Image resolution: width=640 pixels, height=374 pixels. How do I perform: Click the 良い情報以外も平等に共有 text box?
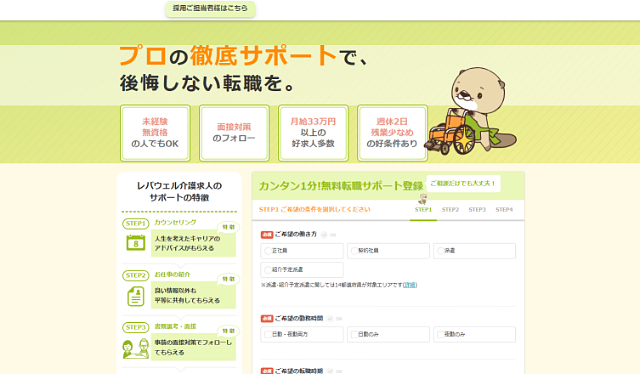tap(193, 295)
